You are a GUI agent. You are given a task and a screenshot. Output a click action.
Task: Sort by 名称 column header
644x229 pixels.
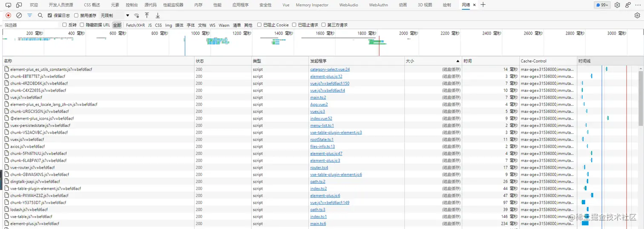point(98,61)
